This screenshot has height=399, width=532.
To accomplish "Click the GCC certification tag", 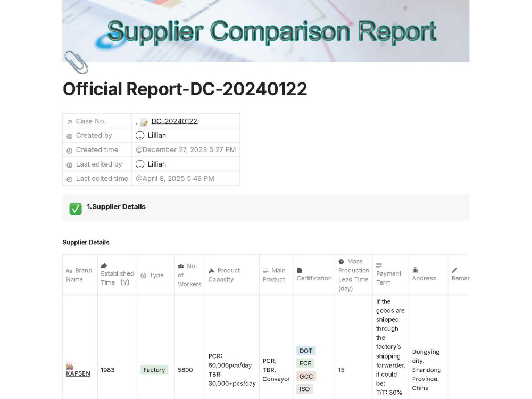I will 306,377.
